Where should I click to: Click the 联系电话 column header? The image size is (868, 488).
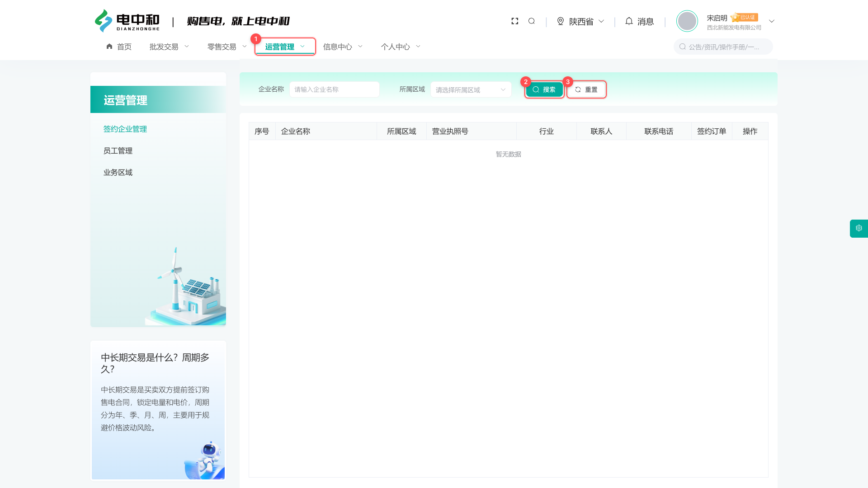(659, 131)
